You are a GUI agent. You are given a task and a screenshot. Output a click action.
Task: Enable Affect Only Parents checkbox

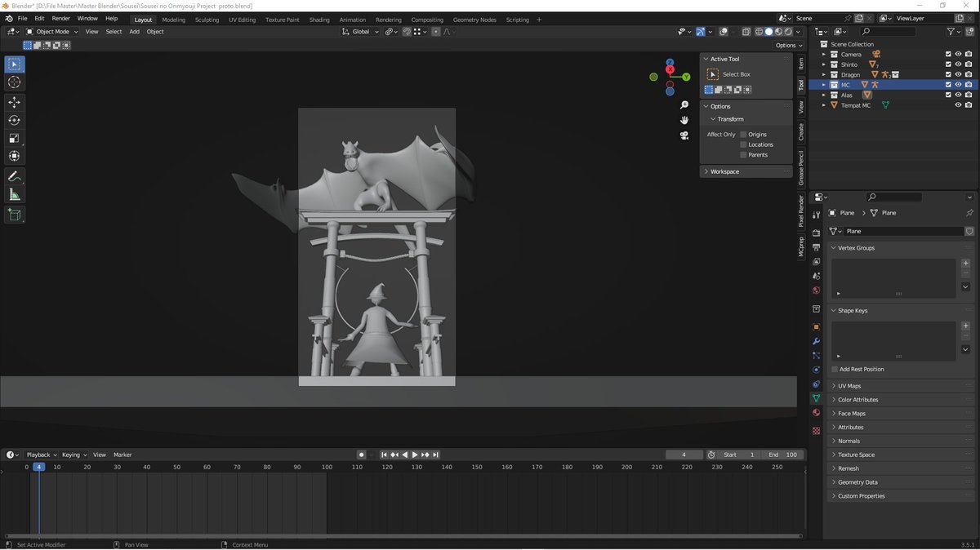pyautogui.click(x=743, y=154)
